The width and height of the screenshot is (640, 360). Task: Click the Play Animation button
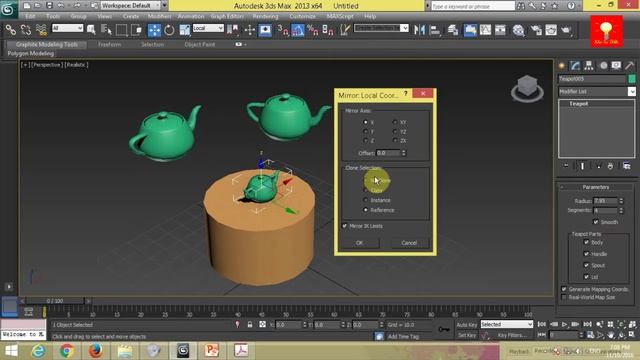[x=564, y=324]
